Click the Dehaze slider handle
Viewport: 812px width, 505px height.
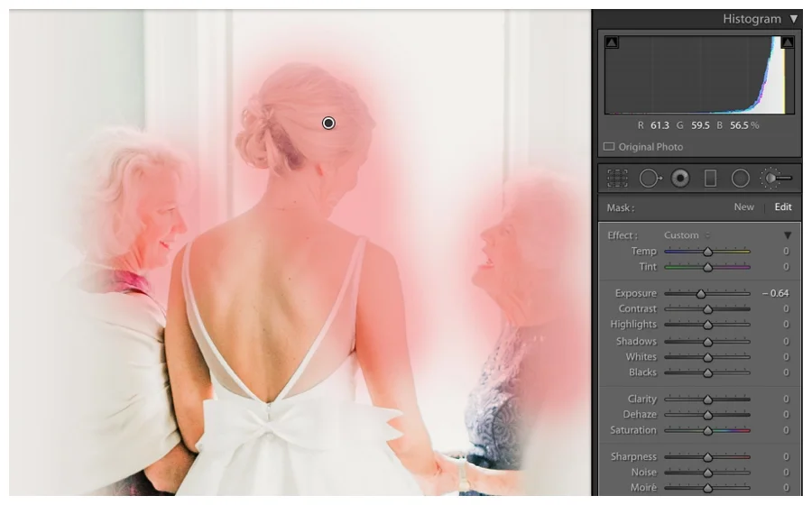707,415
